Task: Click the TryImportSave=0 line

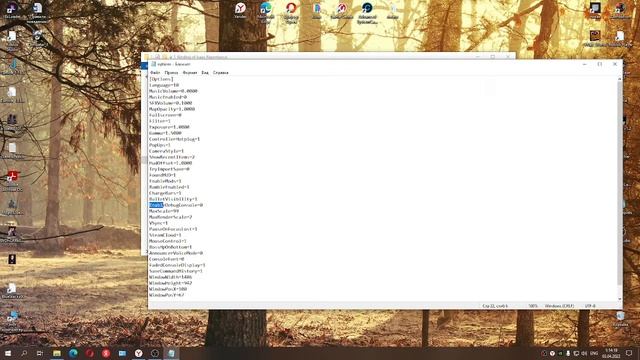Action: click(169, 169)
